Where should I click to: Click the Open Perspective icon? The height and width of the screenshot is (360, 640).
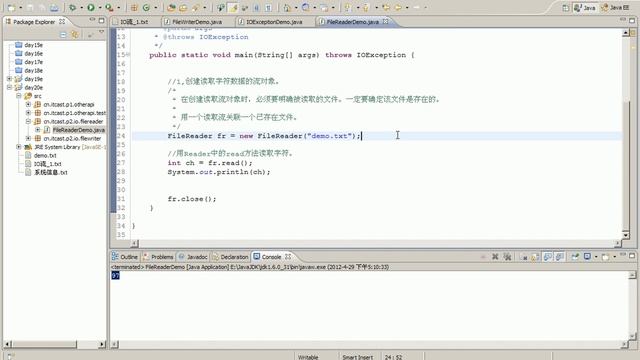[565, 7]
